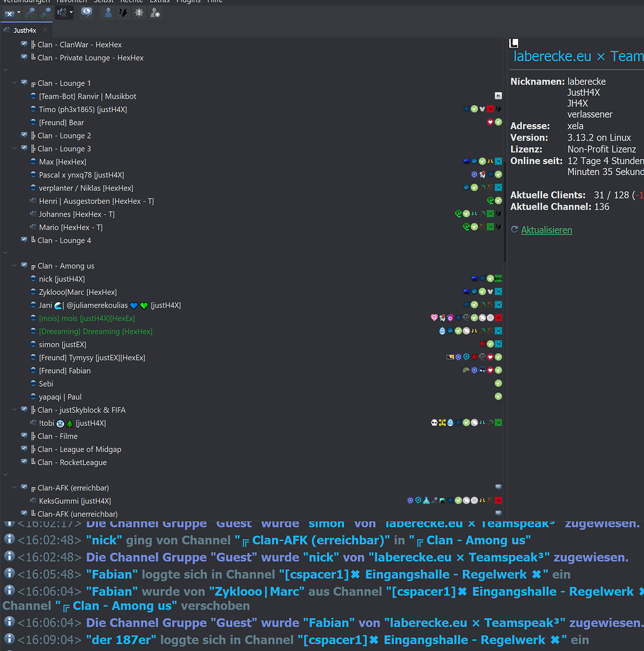Click the laberecke.eu server name heading
Image resolution: width=644 pixels, height=651 pixels.
(552, 56)
